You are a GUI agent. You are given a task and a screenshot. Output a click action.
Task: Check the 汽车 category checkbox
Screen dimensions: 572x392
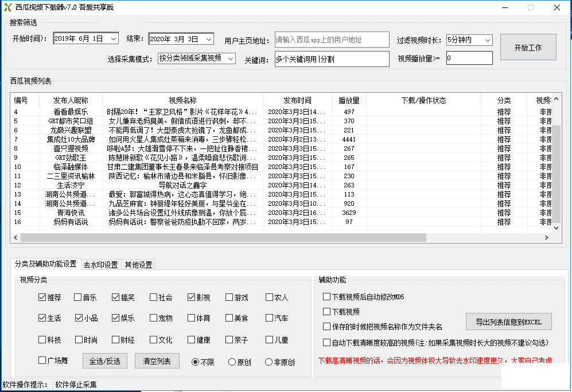coord(269,318)
